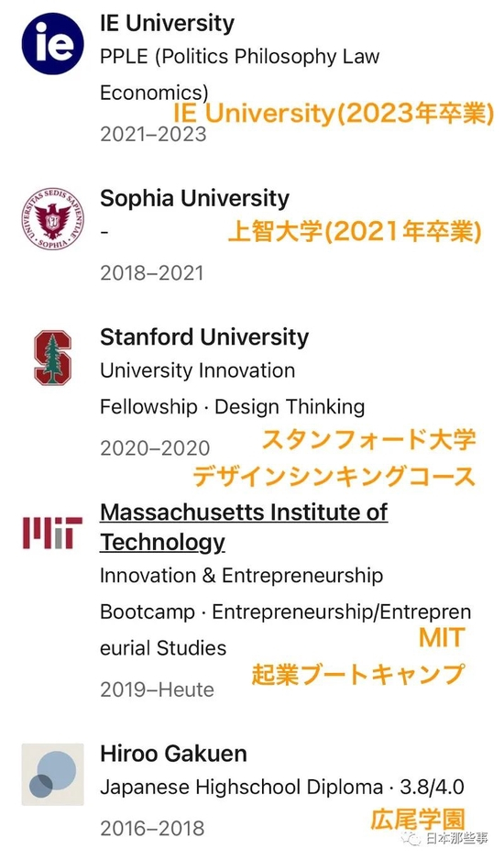Click Japanese Highschool Diploma 3.8/4.0 text
504x860 pixels.
click(282, 788)
